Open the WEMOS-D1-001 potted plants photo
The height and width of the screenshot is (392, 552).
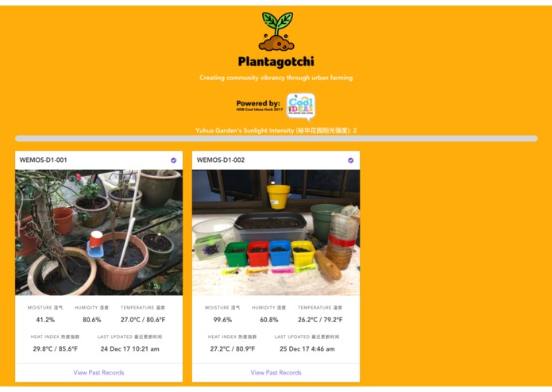99,233
